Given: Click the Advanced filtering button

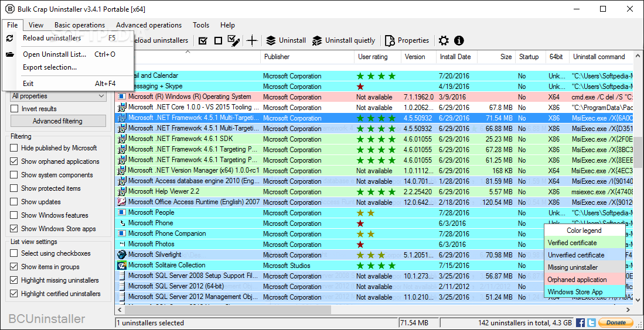Looking at the screenshot, I should click(57, 121).
